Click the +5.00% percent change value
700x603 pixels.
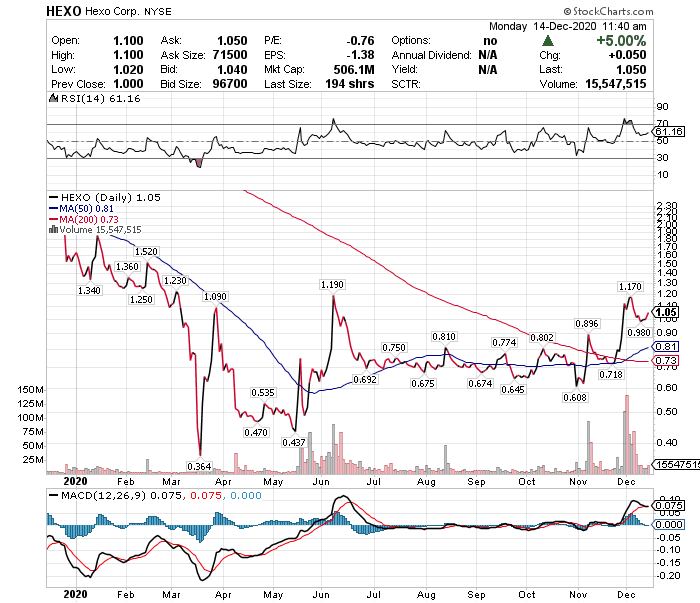click(x=621, y=41)
